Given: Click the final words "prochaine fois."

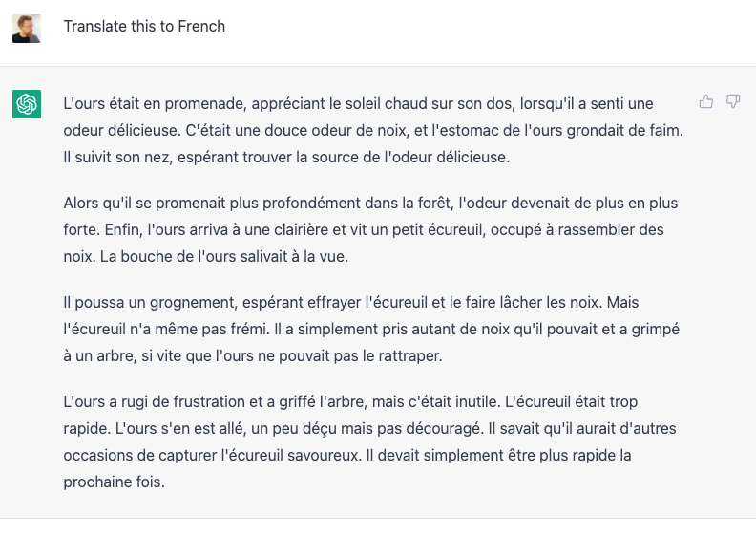Looking at the screenshot, I should [114, 482].
